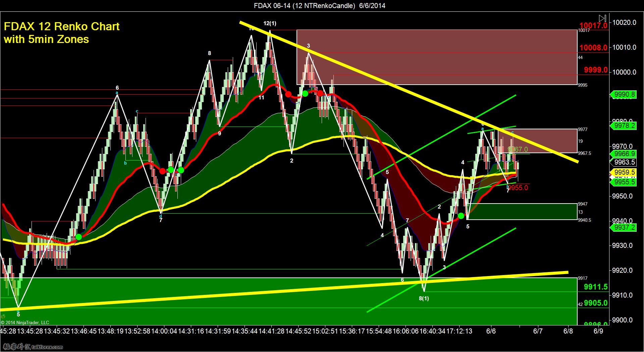Click the 12(1) wave label at top
Screen dimensions: 644x352
coord(270,23)
